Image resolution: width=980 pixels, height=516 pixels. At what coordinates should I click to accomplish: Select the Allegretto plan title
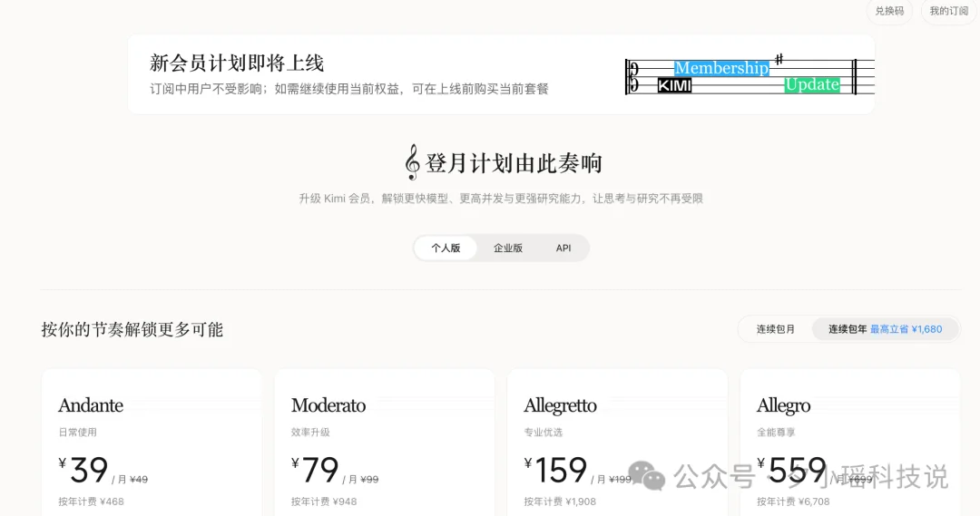pyautogui.click(x=560, y=406)
